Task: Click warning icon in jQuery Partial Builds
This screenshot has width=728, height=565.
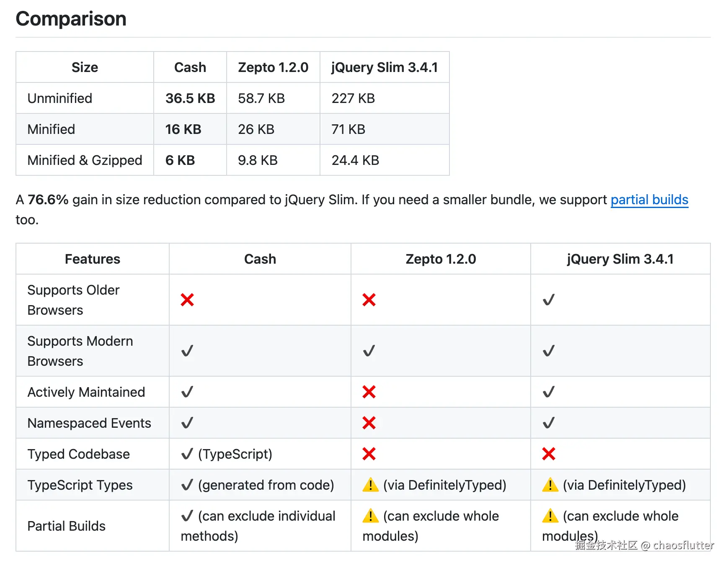Action: pos(550,516)
